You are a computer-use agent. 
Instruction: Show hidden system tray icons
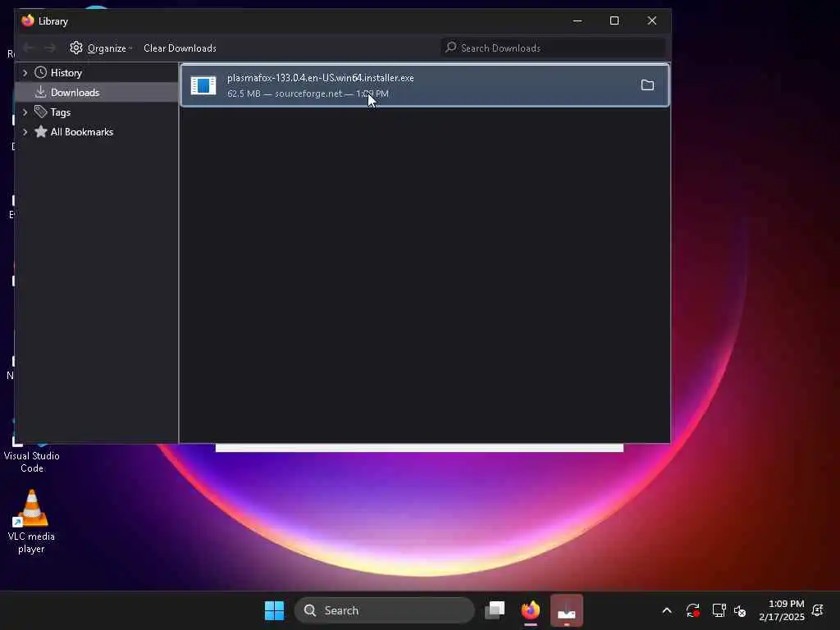(666, 610)
